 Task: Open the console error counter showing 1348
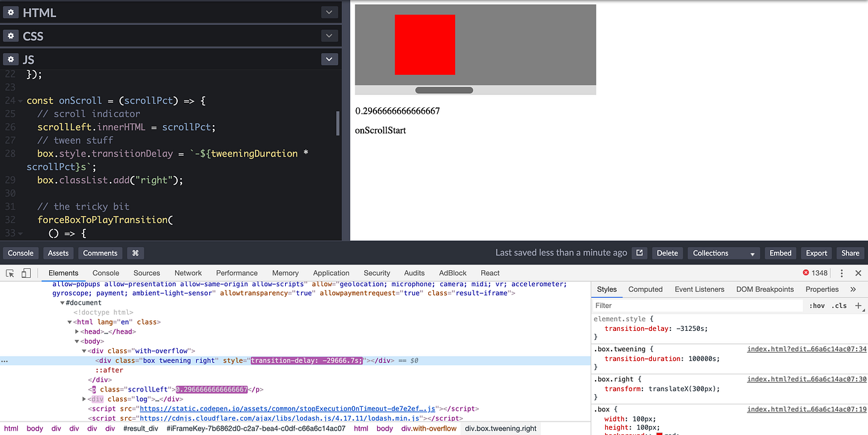pyautogui.click(x=816, y=272)
